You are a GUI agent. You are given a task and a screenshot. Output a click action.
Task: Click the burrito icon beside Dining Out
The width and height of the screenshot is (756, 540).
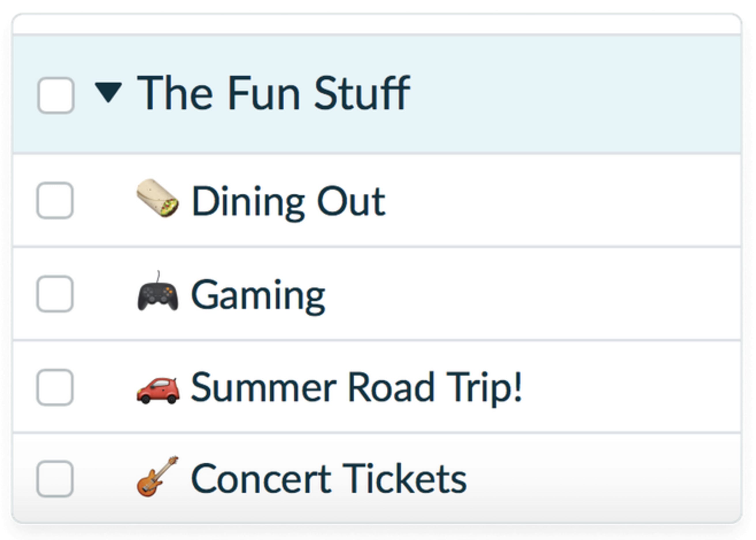pyautogui.click(x=158, y=199)
